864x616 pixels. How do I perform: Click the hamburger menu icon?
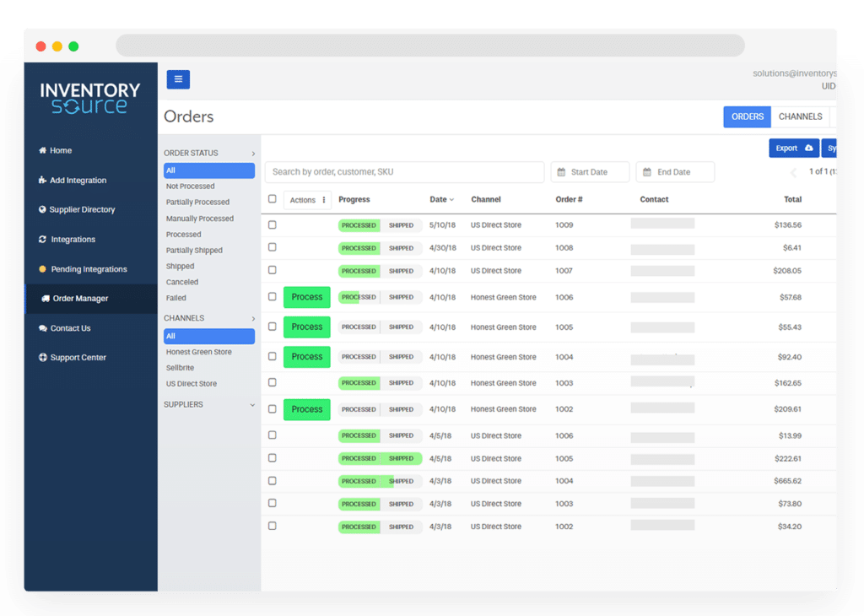(178, 79)
